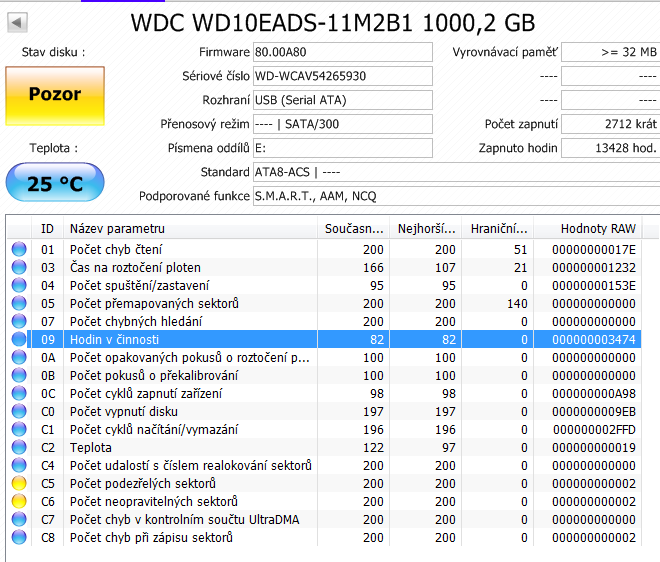Select 'Počet spuštění/zastavení' row text
This screenshot has height=562, width=660.
139,286
